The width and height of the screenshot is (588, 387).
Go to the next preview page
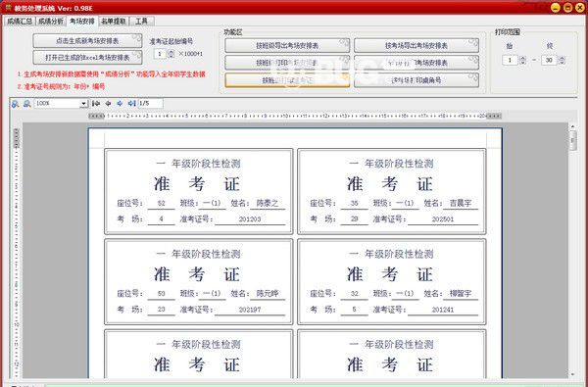(x=120, y=103)
